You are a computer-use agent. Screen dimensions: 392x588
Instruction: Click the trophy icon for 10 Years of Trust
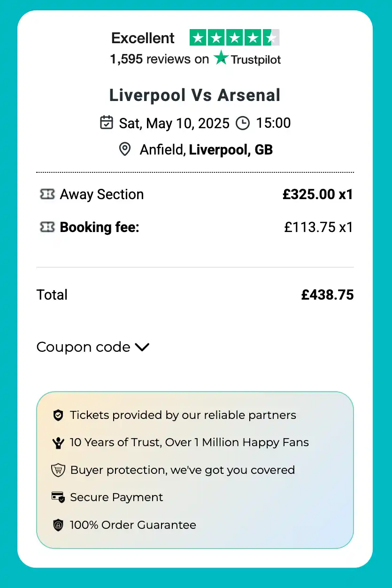click(58, 442)
